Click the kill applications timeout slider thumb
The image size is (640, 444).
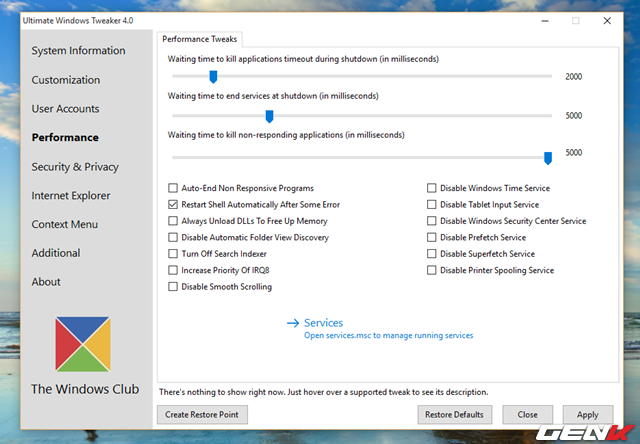click(213, 77)
